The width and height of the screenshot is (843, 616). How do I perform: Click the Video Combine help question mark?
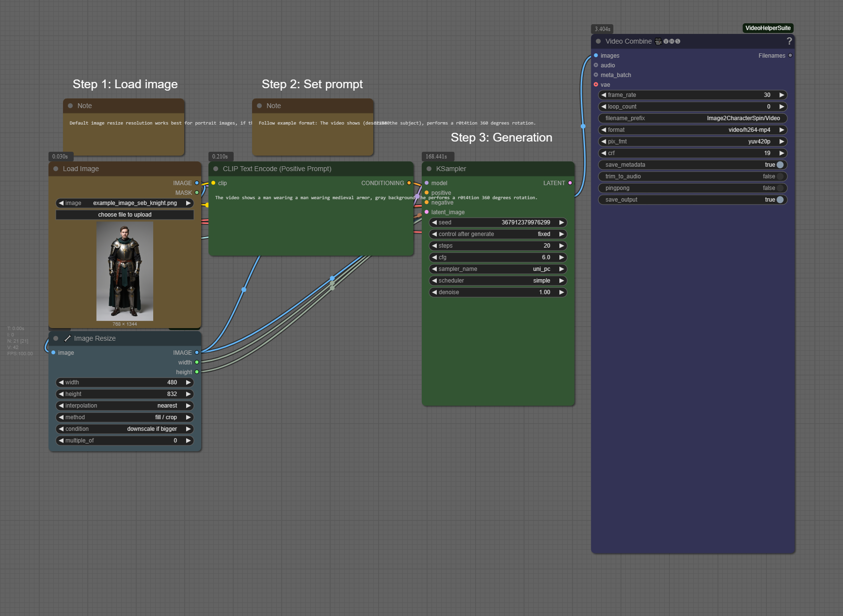(x=789, y=41)
